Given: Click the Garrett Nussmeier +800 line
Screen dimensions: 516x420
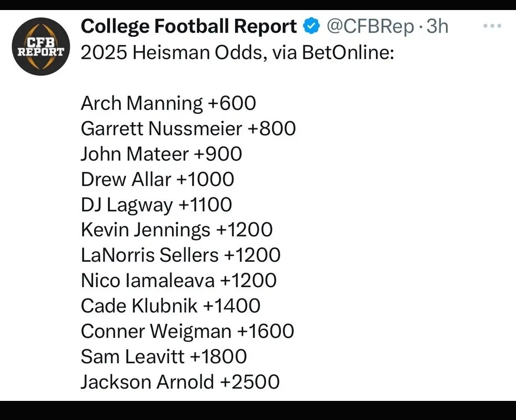Looking at the screenshot, I should click(188, 129).
